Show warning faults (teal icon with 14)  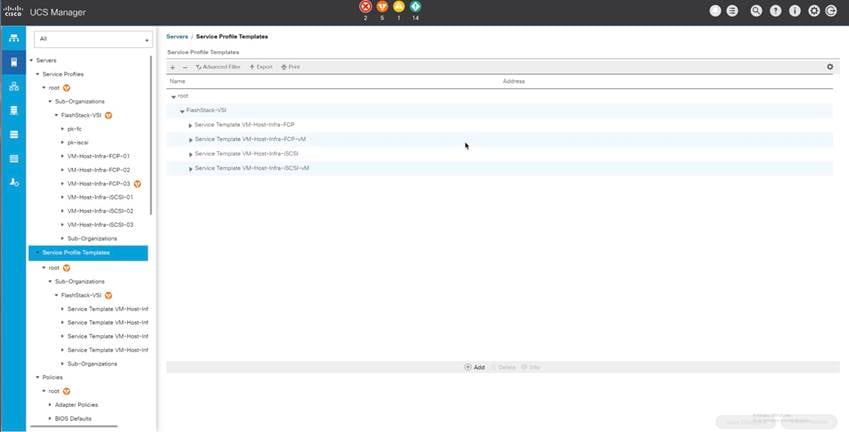(415, 7)
